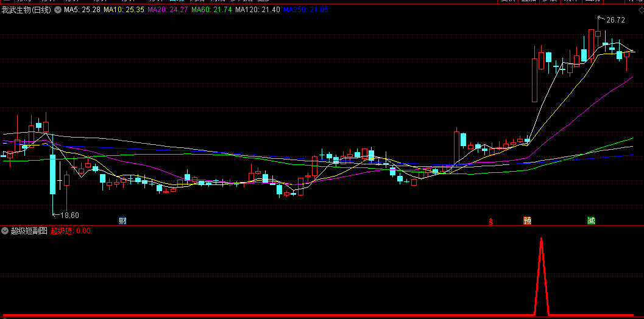This screenshot has height=319, width=644.
Task: Click the 超级短: 0.00 indicator value
Action: point(70,231)
